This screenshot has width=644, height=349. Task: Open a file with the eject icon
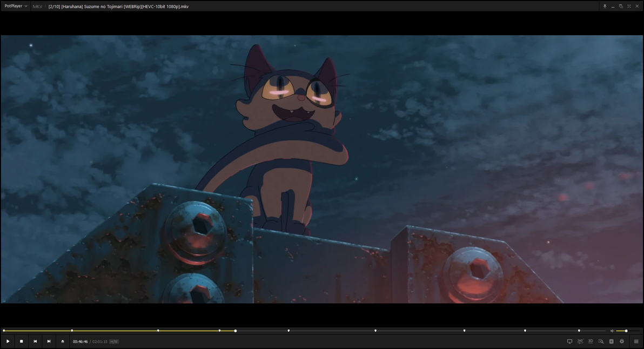tap(63, 341)
